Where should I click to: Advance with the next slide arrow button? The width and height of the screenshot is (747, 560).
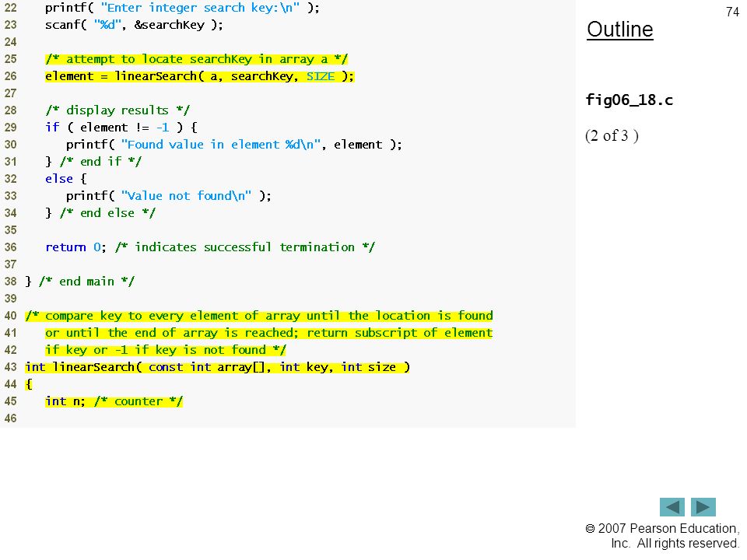pyautogui.click(x=703, y=507)
